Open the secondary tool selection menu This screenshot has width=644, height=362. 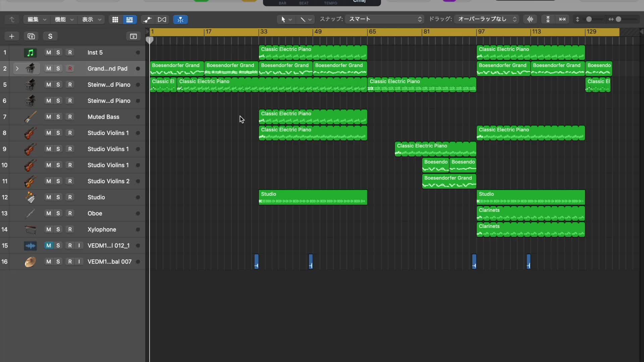pyautogui.click(x=306, y=19)
